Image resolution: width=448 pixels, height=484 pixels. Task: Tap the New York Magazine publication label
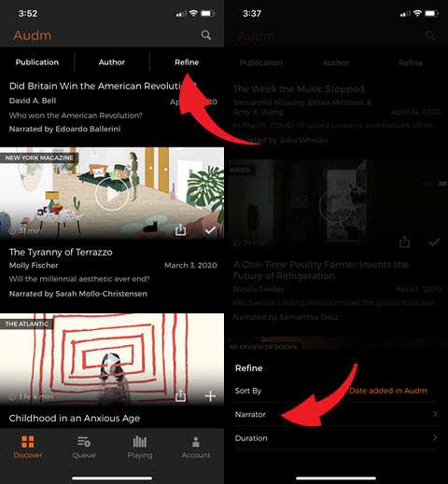click(x=39, y=158)
